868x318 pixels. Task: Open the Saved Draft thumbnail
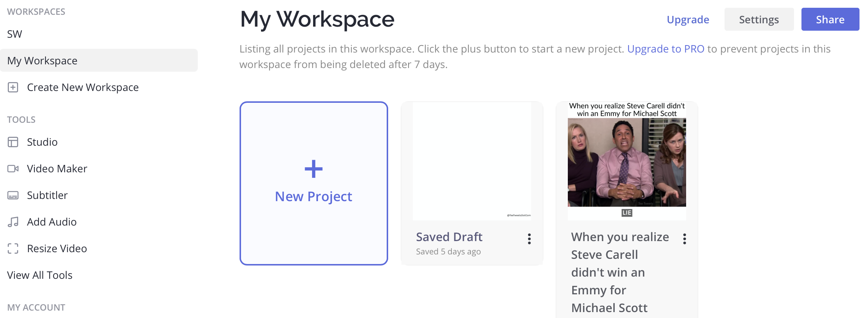[x=472, y=161]
